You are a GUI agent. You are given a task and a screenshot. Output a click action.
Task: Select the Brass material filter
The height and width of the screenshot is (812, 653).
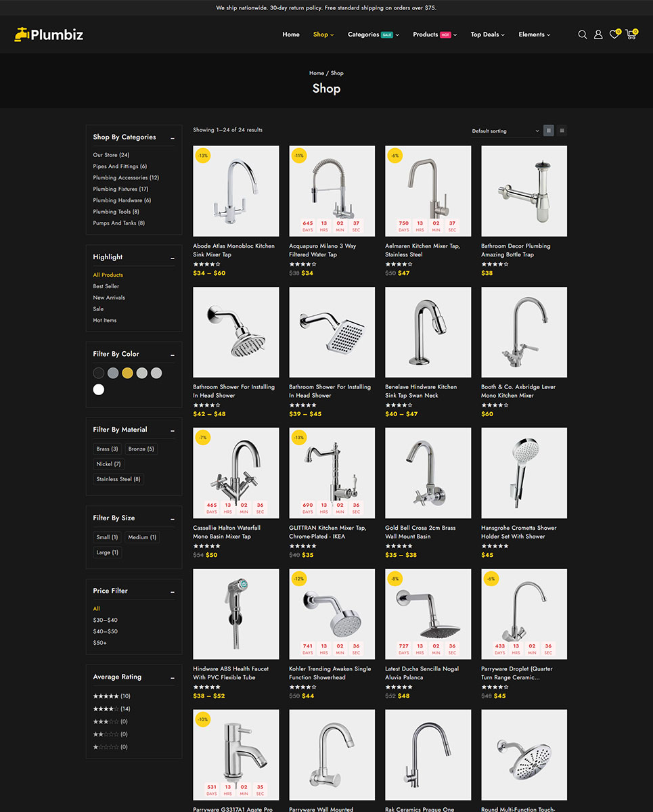click(107, 449)
